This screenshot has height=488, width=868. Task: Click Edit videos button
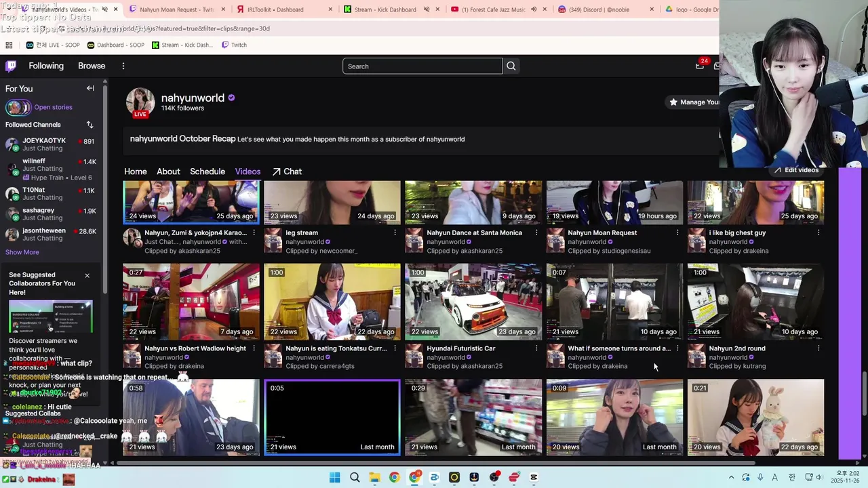796,169
